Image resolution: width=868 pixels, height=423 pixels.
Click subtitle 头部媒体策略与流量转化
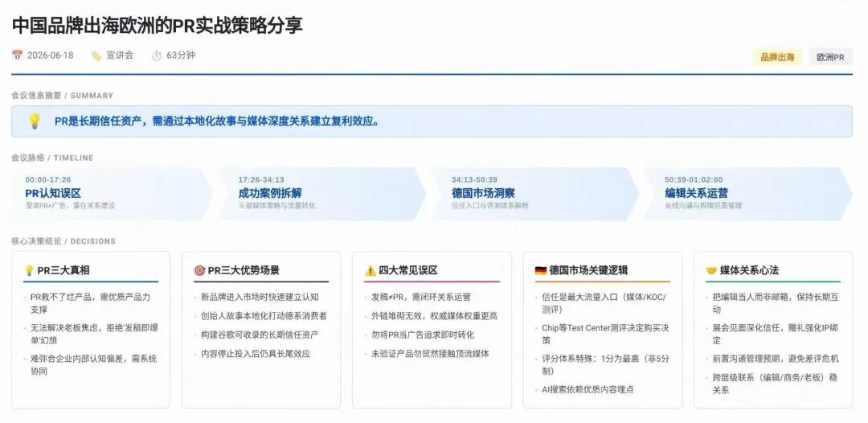(276, 205)
